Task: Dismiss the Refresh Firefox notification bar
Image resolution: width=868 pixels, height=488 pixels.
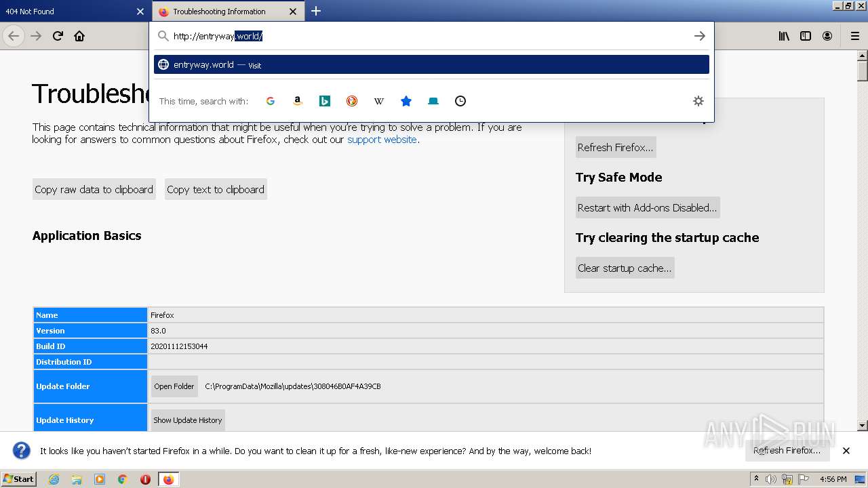Action: point(846,451)
